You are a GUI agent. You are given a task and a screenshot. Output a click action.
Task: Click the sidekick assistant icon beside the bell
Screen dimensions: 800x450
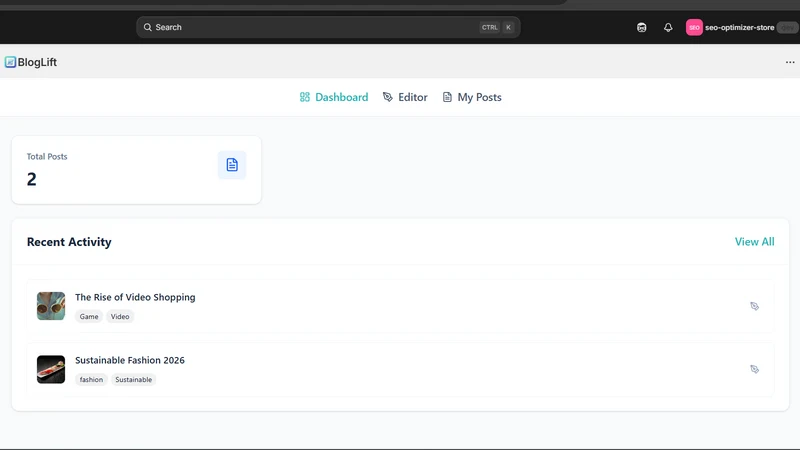(x=641, y=28)
